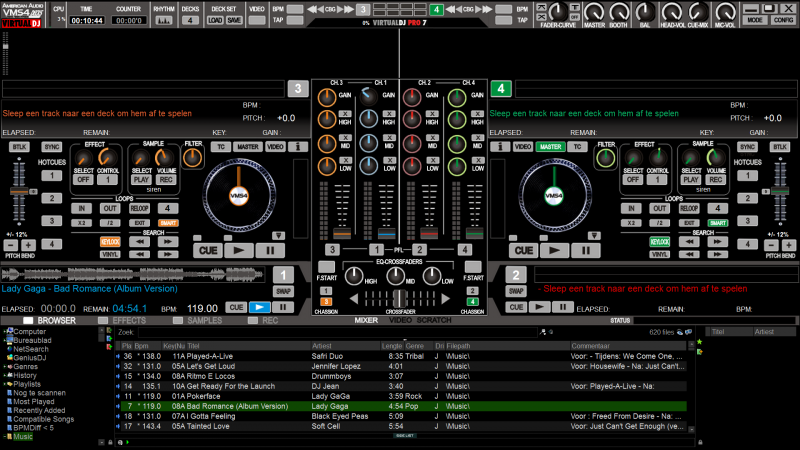The image size is (800, 450).
Task: Toggle VINYL mode on deck 3
Action: 110,254
